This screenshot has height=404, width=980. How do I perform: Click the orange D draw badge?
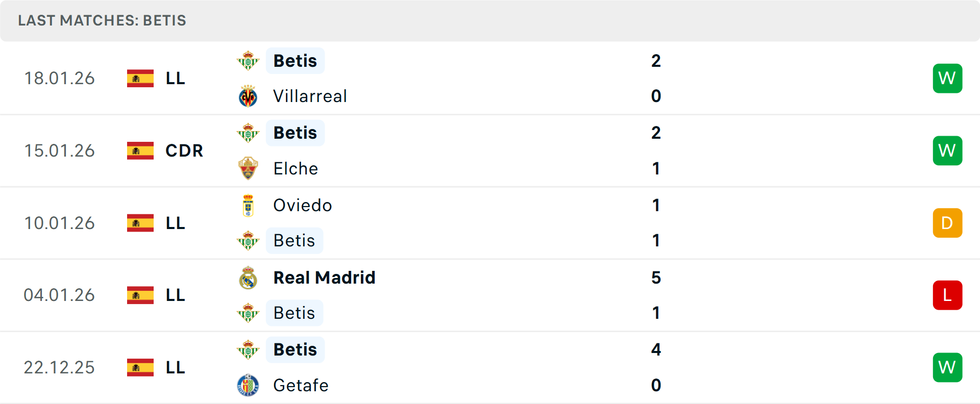[x=947, y=223]
